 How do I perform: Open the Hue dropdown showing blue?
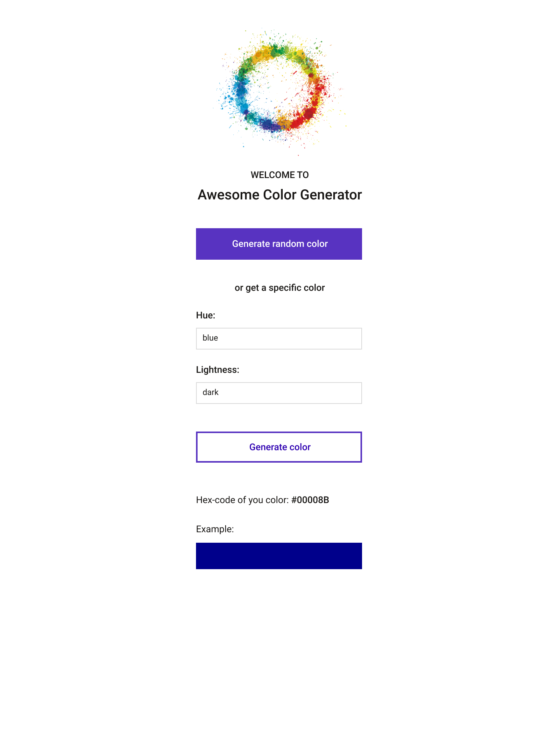[278, 338]
